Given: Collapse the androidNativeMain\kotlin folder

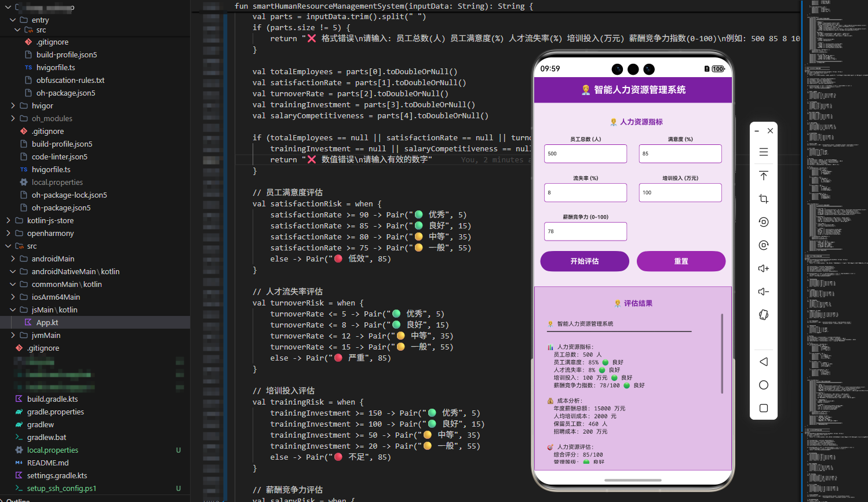Looking at the screenshot, I should click(13, 271).
